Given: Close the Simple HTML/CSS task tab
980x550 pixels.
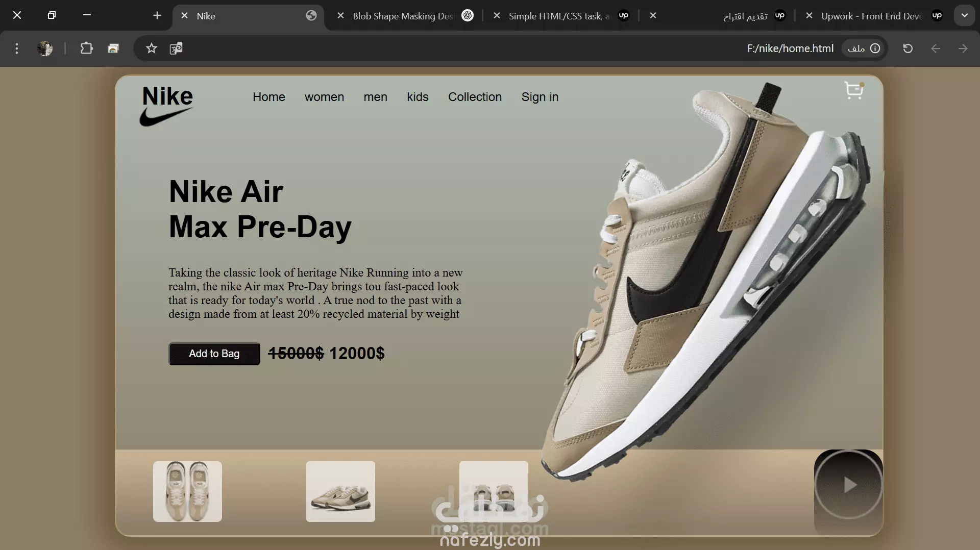Looking at the screenshot, I should click(x=497, y=16).
